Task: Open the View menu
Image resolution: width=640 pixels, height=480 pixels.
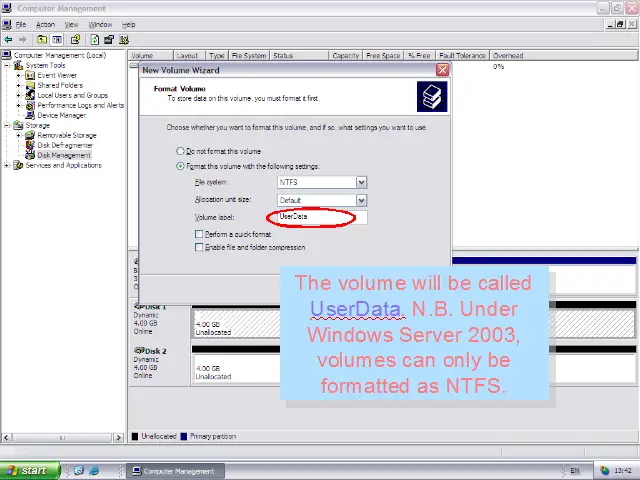Action: point(71,24)
